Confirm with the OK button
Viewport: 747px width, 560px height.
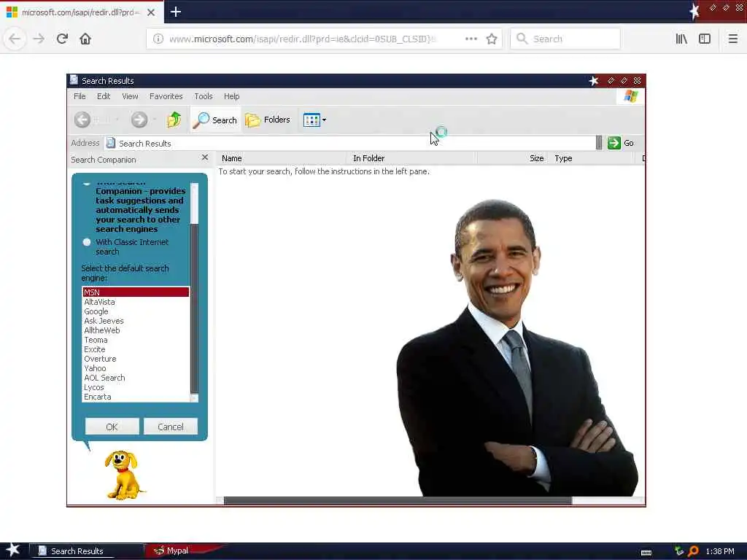(x=112, y=427)
